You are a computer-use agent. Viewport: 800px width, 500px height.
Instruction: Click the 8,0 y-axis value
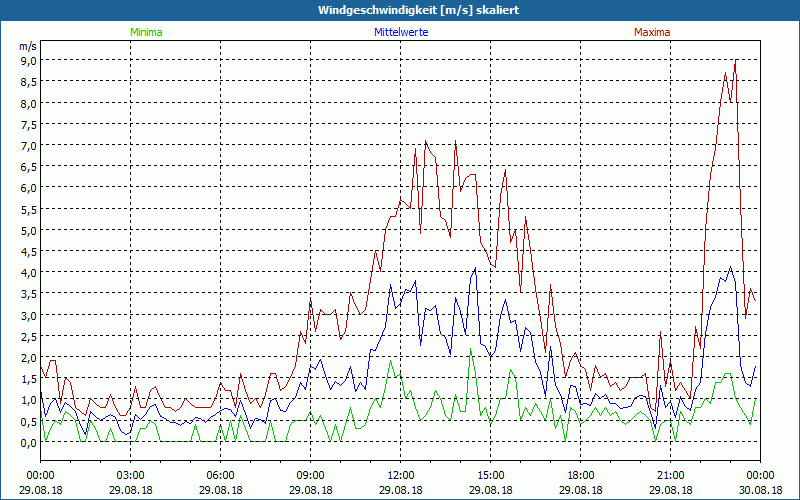coord(28,103)
